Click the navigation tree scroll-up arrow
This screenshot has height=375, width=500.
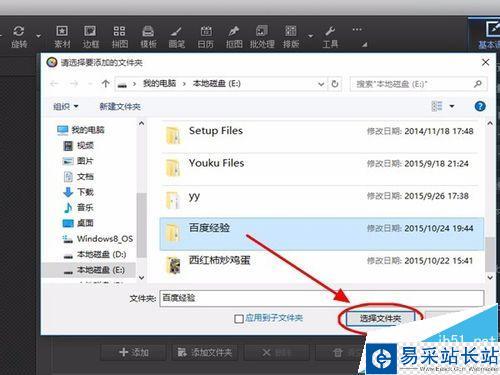coord(141,123)
